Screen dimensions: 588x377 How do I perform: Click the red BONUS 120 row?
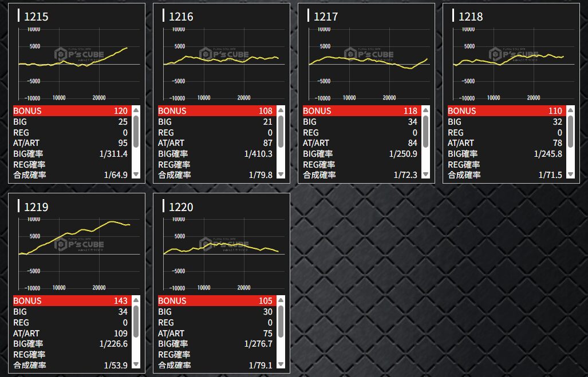(x=72, y=110)
